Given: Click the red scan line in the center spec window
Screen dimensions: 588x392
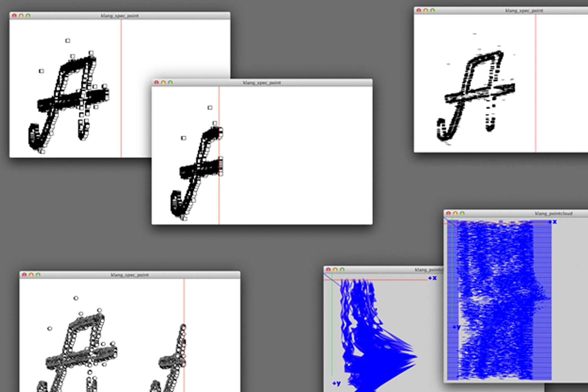Looking at the screenshot, I should coord(219,155).
